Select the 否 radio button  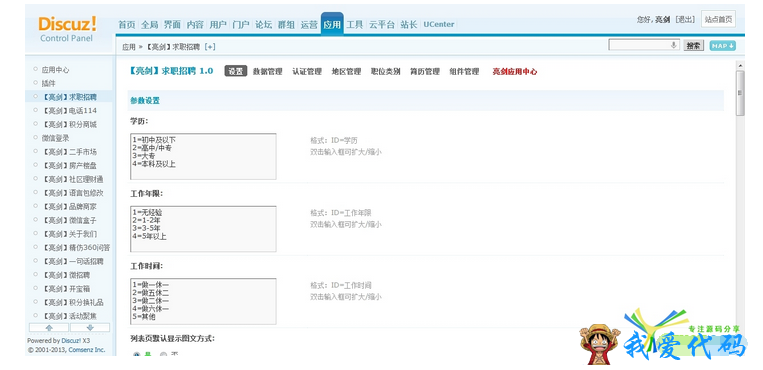click(164, 355)
